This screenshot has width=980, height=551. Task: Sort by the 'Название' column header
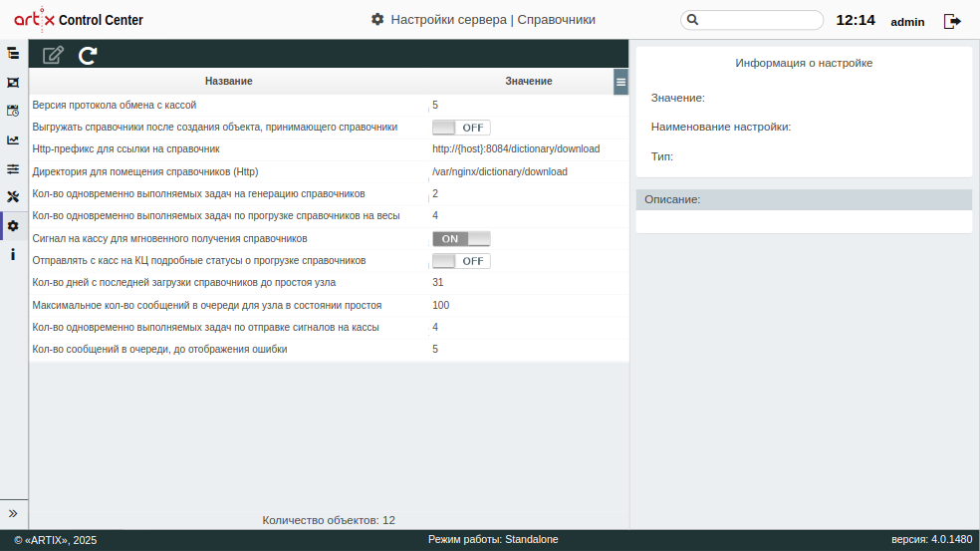point(228,81)
